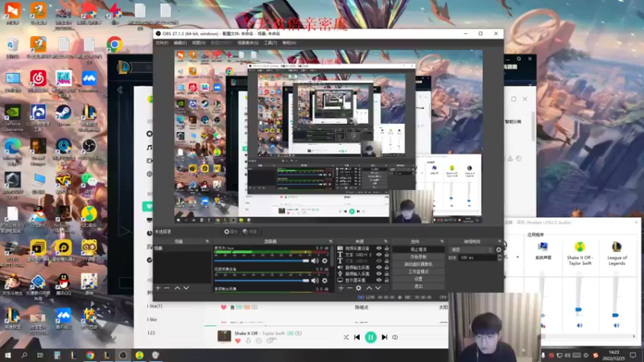Image resolution: width=644 pixels, height=362 pixels.
Task: Toggle visibility of audio output capture source
Action: click(x=378, y=267)
